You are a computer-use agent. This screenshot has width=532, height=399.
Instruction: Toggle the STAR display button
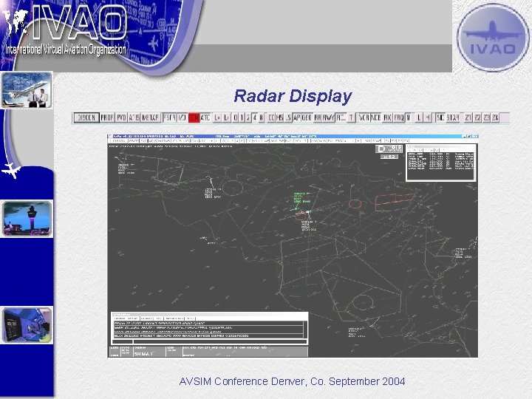pyautogui.click(x=453, y=117)
